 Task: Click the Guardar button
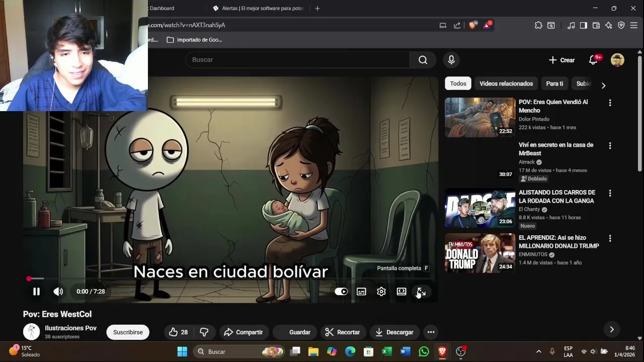click(x=296, y=332)
